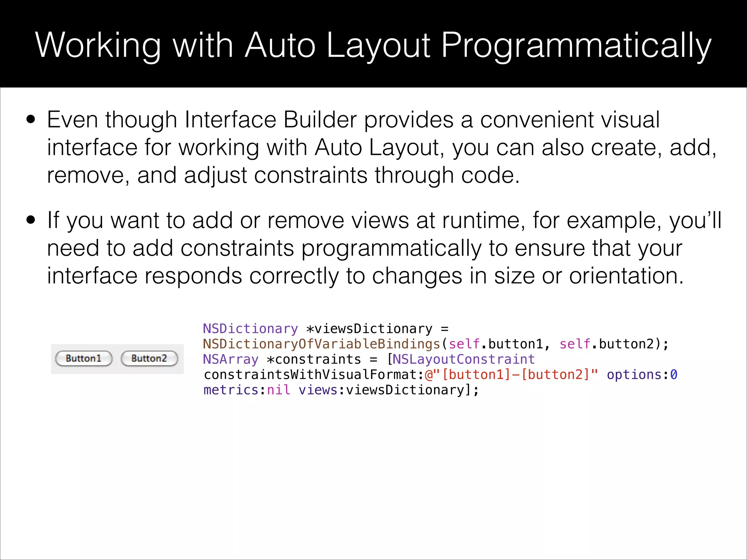Click the code 'NSDictionary *viewsDictionary ='
This screenshot has height=560, width=747.
[x=326, y=329]
